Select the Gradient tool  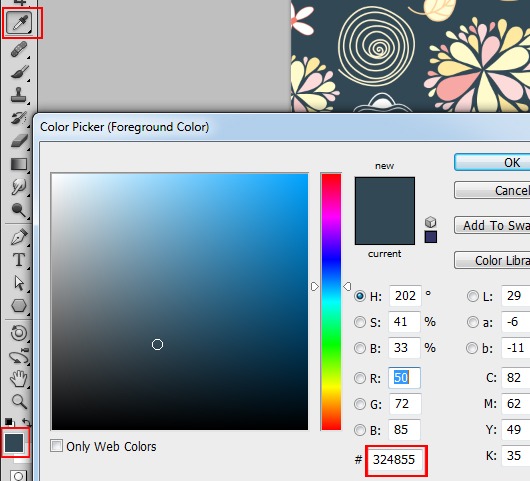tap(19, 164)
